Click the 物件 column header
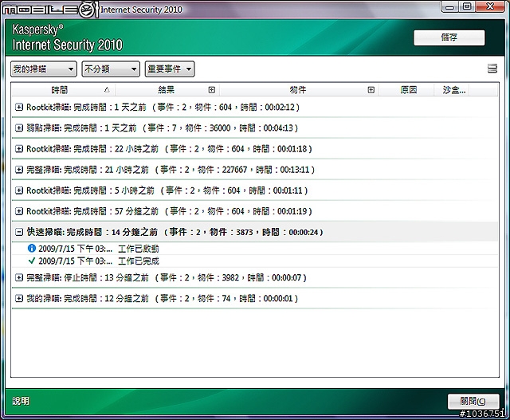 tap(297, 90)
